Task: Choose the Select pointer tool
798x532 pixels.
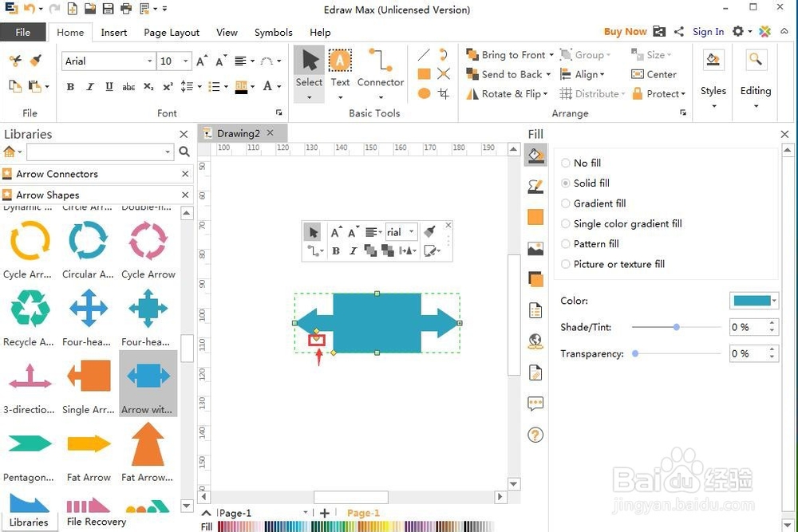Action: 309,73
